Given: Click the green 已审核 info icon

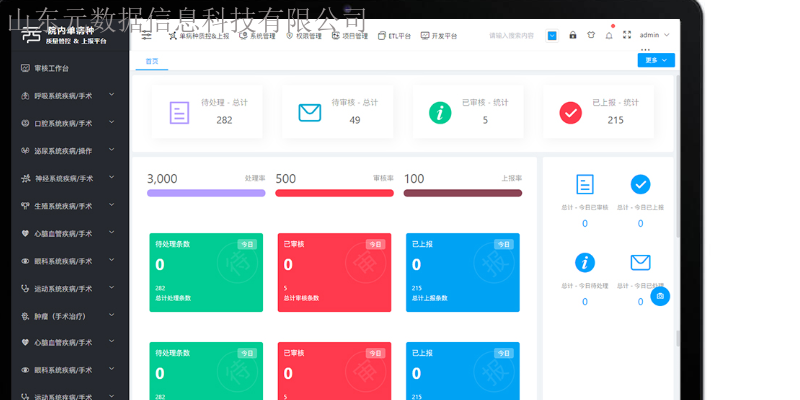Looking at the screenshot, I should (x=440, y=113).
